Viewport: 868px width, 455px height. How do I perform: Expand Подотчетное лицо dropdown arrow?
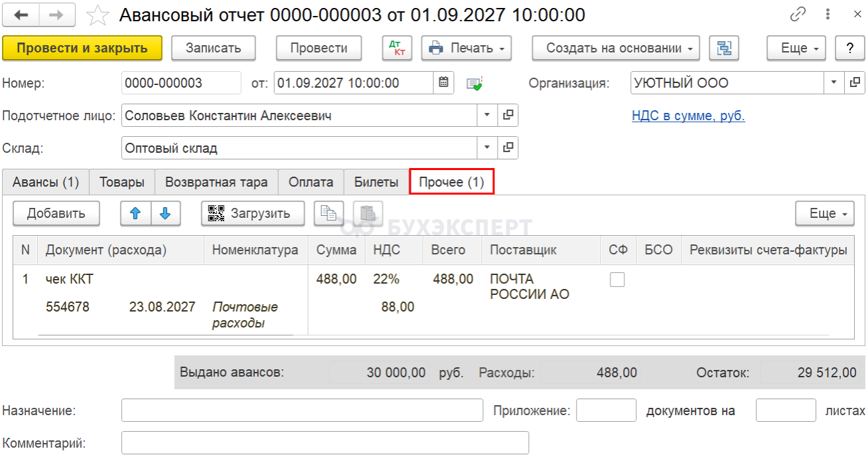[x=488, y=115]
